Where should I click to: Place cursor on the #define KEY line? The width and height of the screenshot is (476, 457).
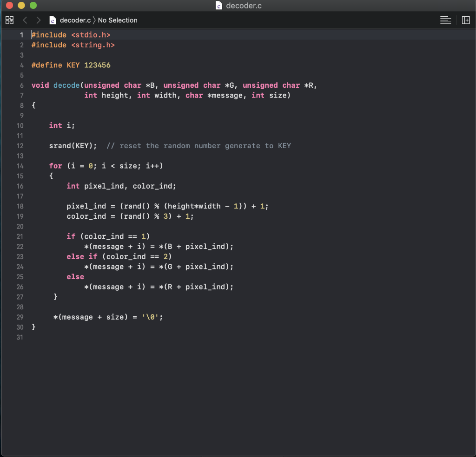click(71, 65)
